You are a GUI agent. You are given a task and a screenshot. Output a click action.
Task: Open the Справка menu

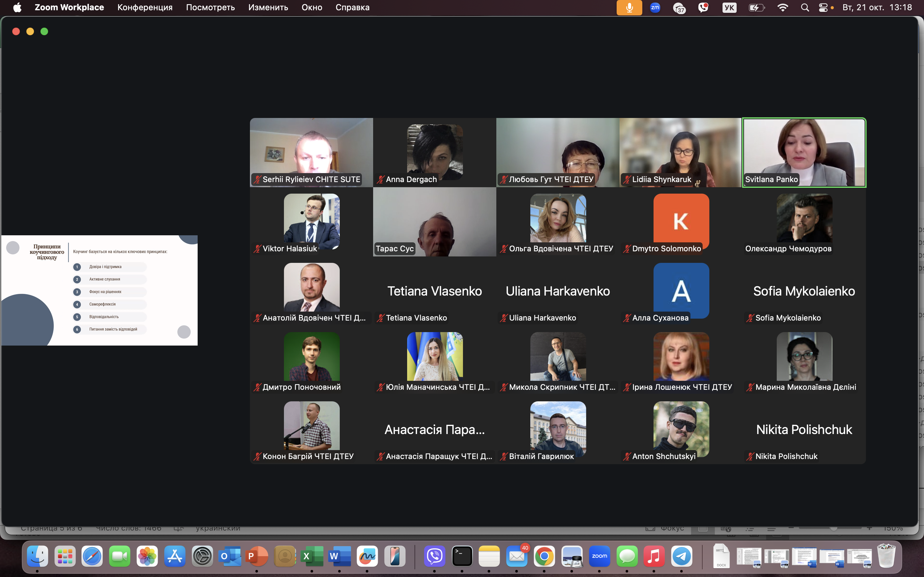pyautogui.click(x=352, y=8)
